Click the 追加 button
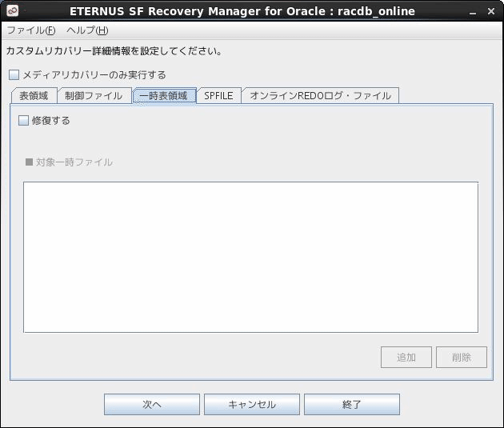504x428 pixels. click(406, 357)
